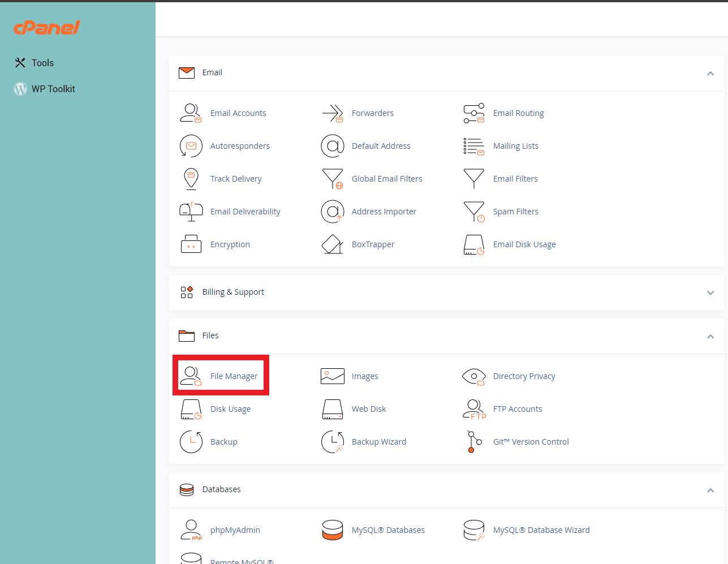Viewport: 728px width, 564px height.
Task: Click the Images picture icon
Action: pyautogui.click(x=333, y=376)
